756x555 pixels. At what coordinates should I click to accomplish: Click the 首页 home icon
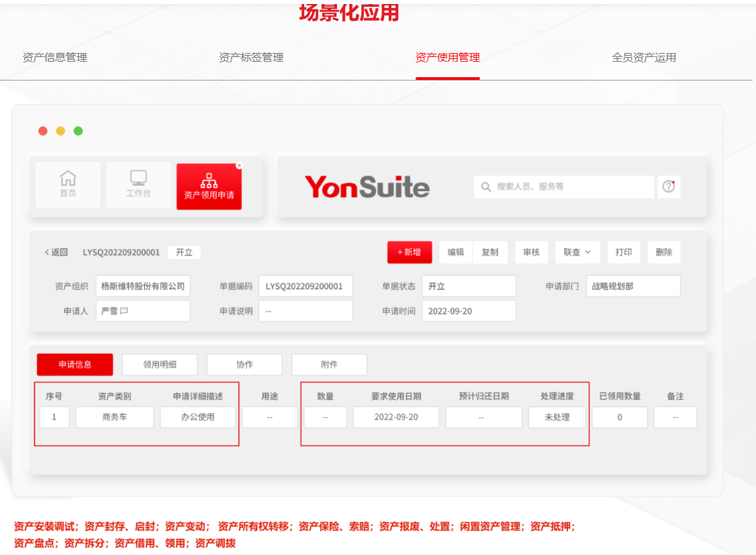click(x=68, y=179)
